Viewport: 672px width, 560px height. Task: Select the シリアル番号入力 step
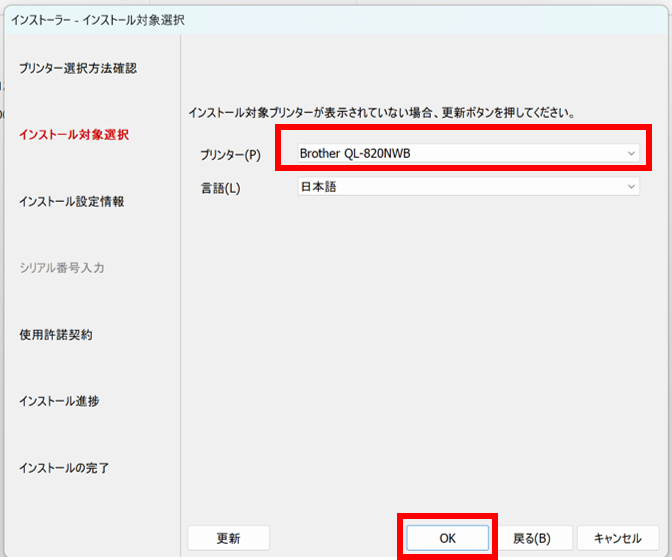(62, 268)
